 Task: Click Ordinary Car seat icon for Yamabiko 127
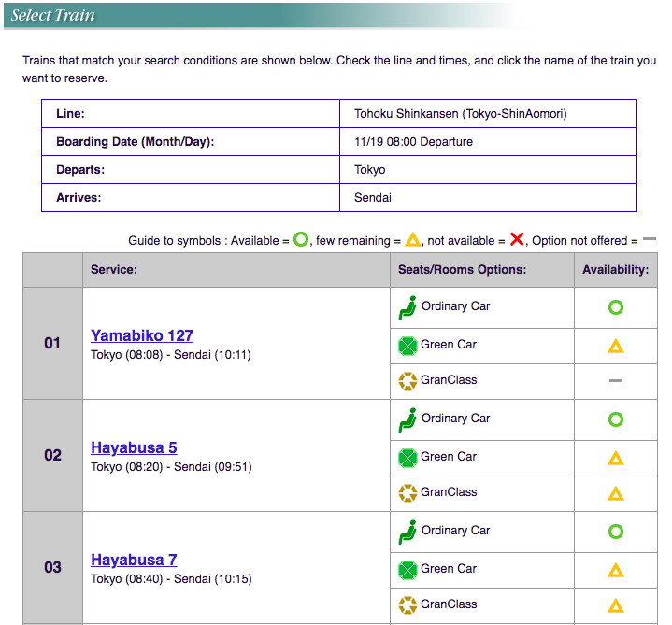tap(407, 307)
